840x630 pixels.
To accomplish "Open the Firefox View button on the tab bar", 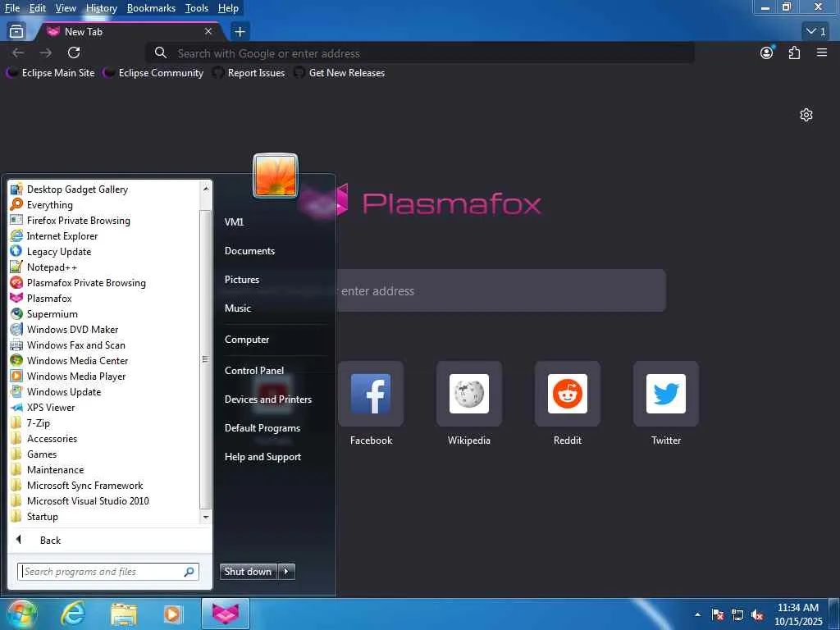I will 16,32.
